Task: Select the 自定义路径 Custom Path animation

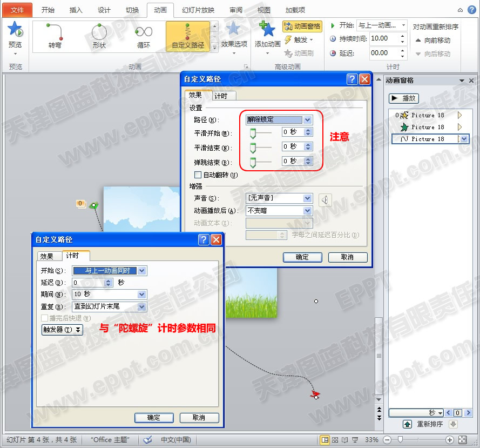Action: [187, 36]
